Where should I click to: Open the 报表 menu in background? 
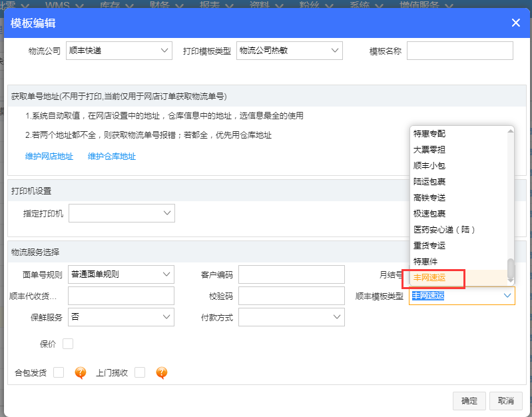pyautogui.click(x=216, y=5)
